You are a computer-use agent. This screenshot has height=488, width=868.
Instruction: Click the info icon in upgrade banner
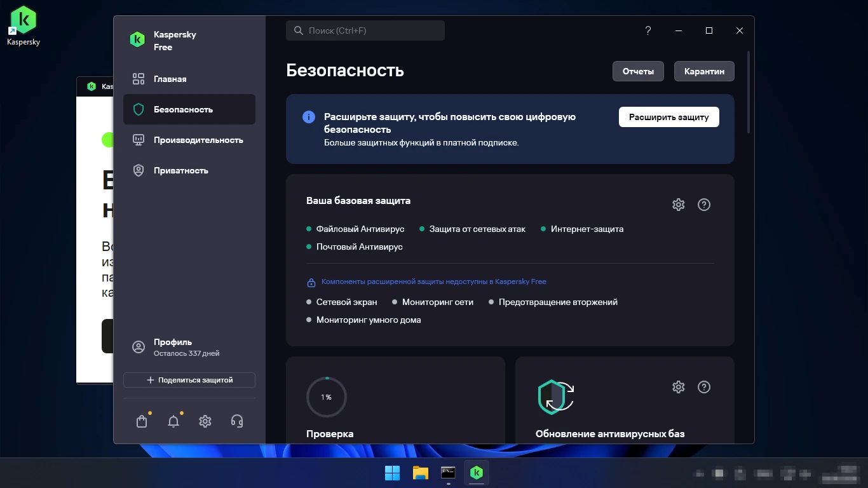[x=309, y=117]
